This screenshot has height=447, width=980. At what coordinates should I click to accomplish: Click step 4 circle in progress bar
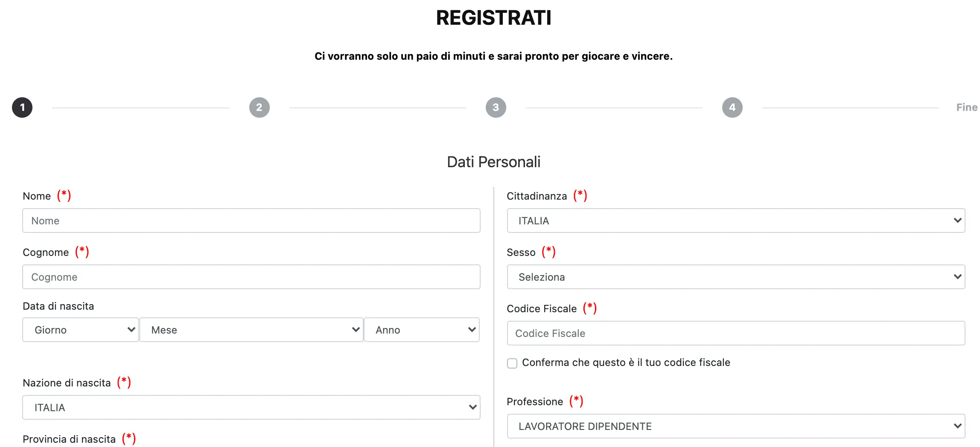(x=732, y=107)
